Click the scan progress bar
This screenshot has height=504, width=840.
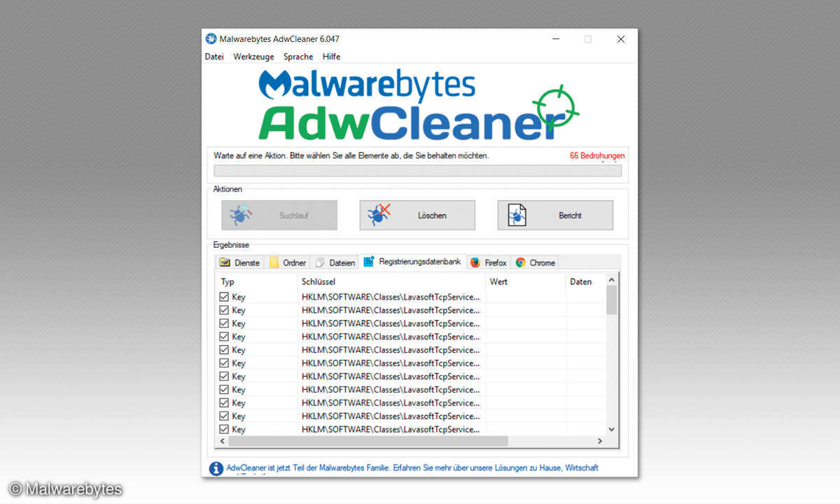(417, 171)
